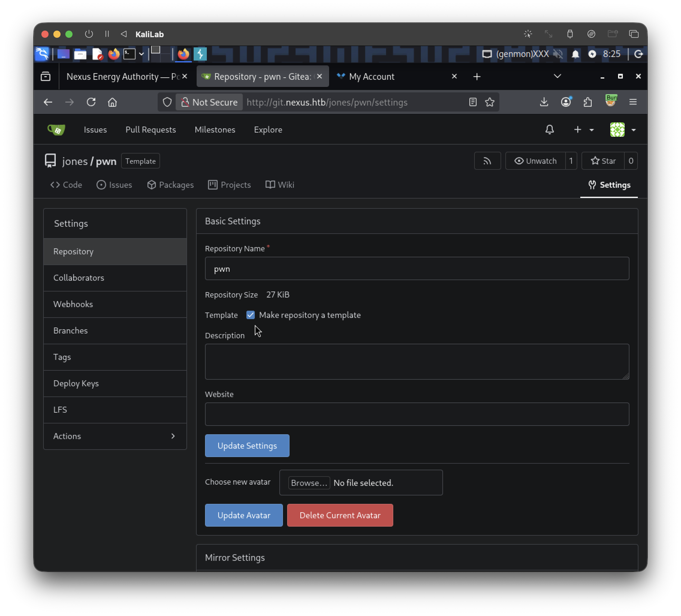Go to Gitea home via teacup logo
This screenshot has height=616, width=681.
(56, 130)
